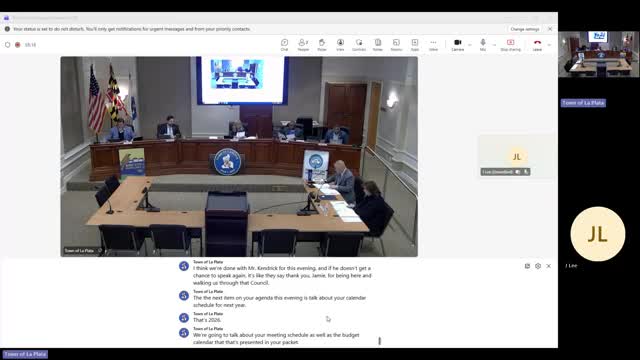The image size is (640, 360).
Task: Click the small council room thumbnail at top right
Action: (x=599, y=54)
